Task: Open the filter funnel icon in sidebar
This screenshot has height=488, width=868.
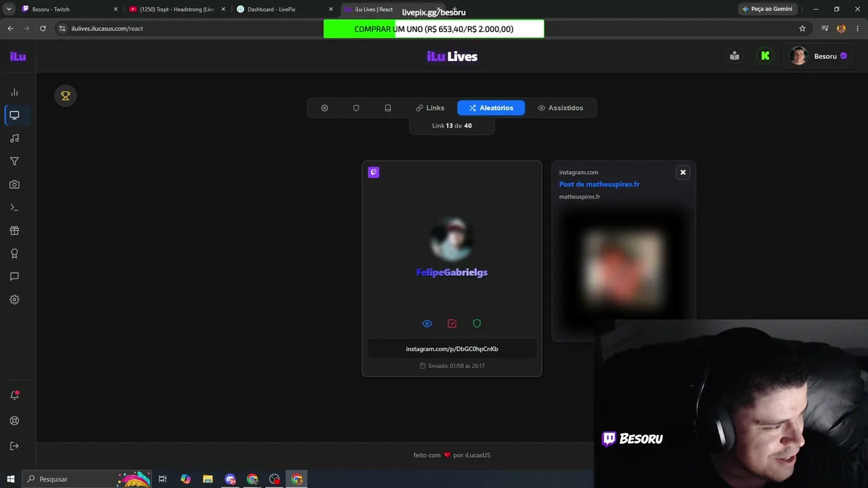Action: tap(14, 161)
